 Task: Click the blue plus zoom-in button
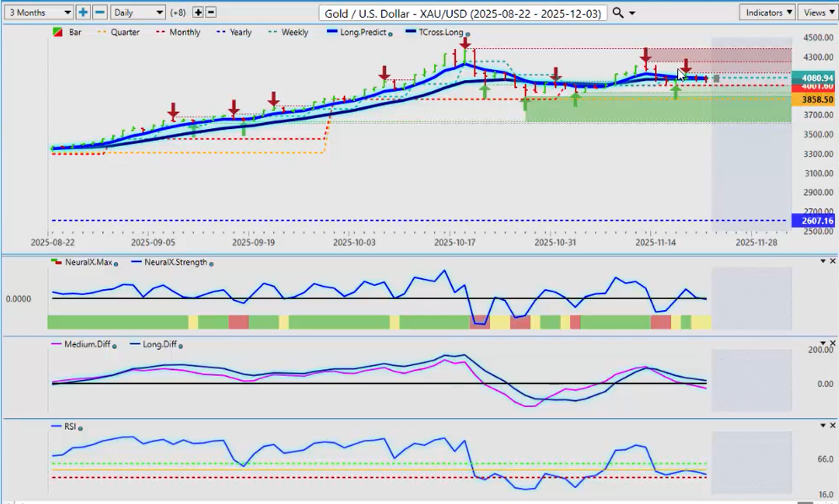click(x=83, y=13)
